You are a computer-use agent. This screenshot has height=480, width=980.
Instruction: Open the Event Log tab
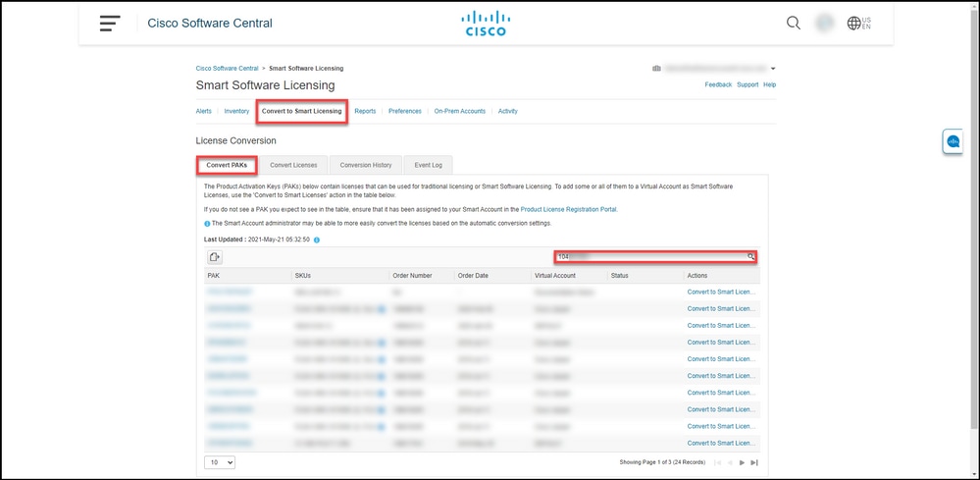[x=429, y=165]
